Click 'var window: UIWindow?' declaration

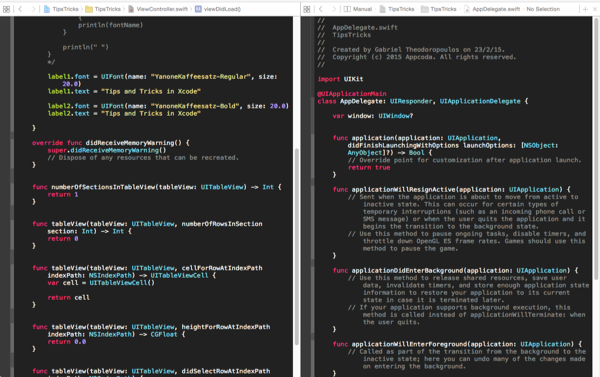pos(373,116)
